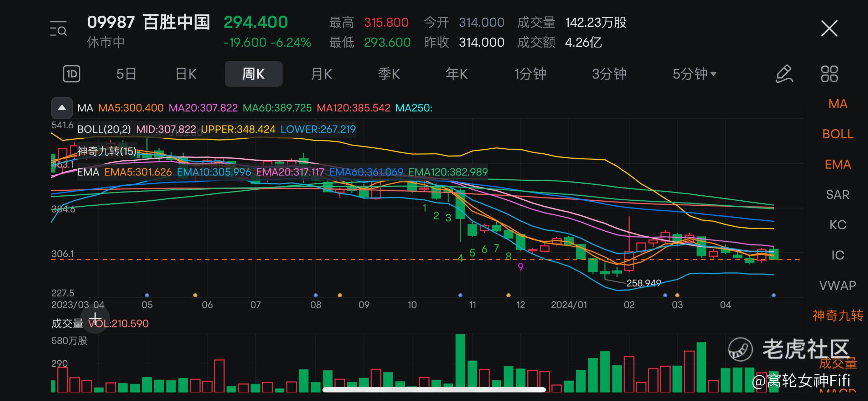This screenshot has width=868, height=401.
Task: Click the UPPER:348.424 Bollinger value
Action: coord(238,129)
